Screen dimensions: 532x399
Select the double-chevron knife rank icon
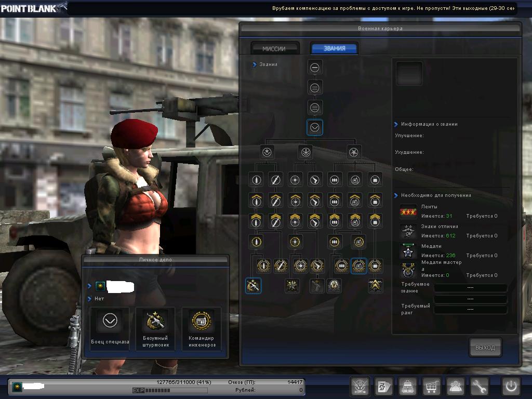(x=275, y=221)
